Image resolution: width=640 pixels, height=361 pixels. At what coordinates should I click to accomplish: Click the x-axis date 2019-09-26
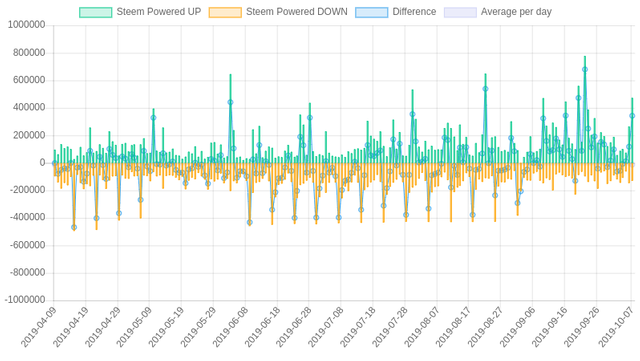(581, 327)
